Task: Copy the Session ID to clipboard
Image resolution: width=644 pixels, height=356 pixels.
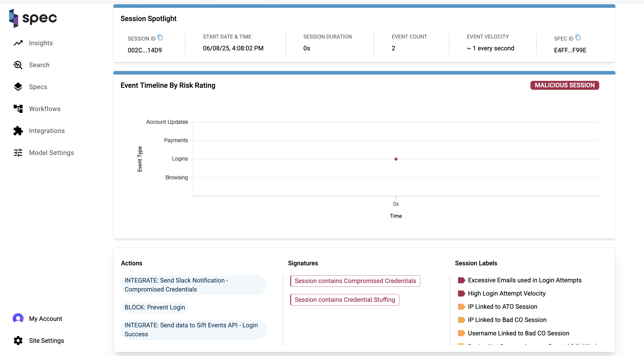Action: (x=160, y=38)
